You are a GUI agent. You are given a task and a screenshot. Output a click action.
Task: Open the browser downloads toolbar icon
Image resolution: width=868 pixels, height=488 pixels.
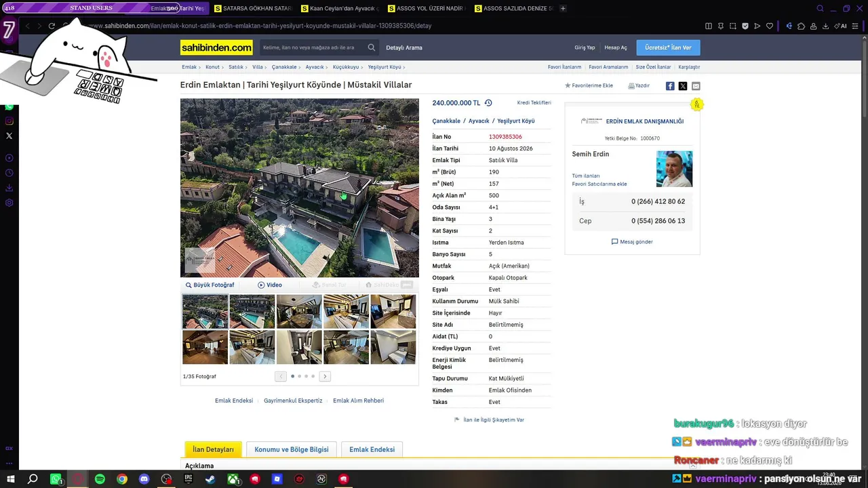[825, 26]
